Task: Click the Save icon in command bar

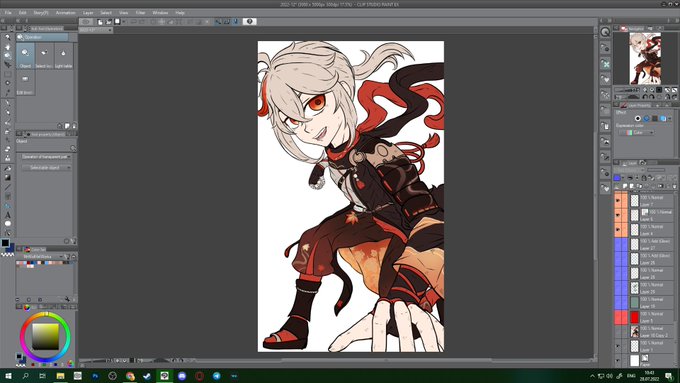Action: 117,22
